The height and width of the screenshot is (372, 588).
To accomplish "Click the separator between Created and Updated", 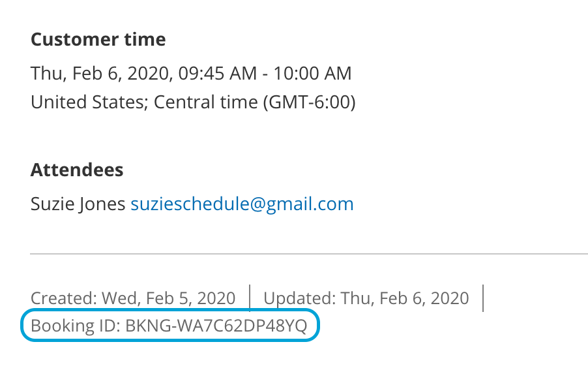I will pos(250,298).
